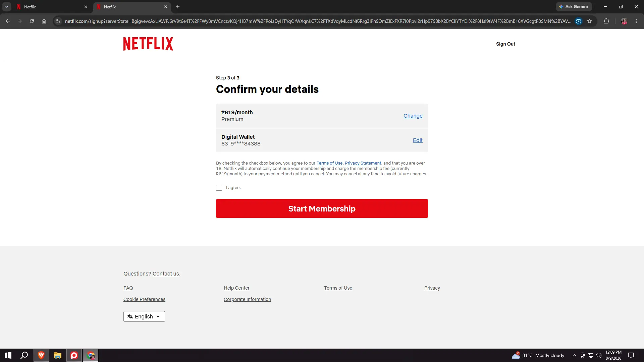Click Change for the Premium plan
The height and width of the screenshot is (362, 644).
tap(413, 116)
